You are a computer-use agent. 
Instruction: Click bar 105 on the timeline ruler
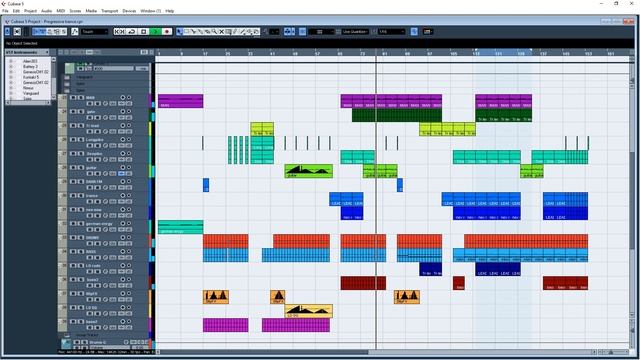(x=453, y=53)
